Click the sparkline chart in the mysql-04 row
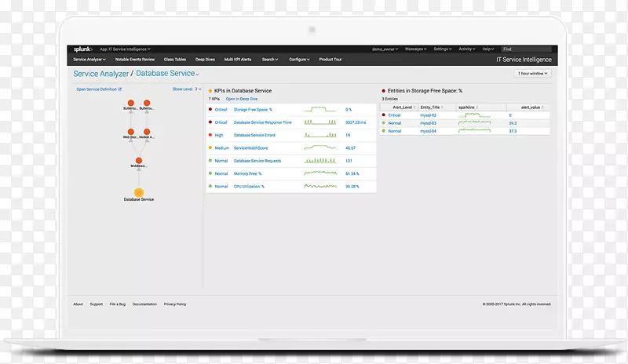The height and width of the screenshot is (364, 628). [x=479, y=131]
